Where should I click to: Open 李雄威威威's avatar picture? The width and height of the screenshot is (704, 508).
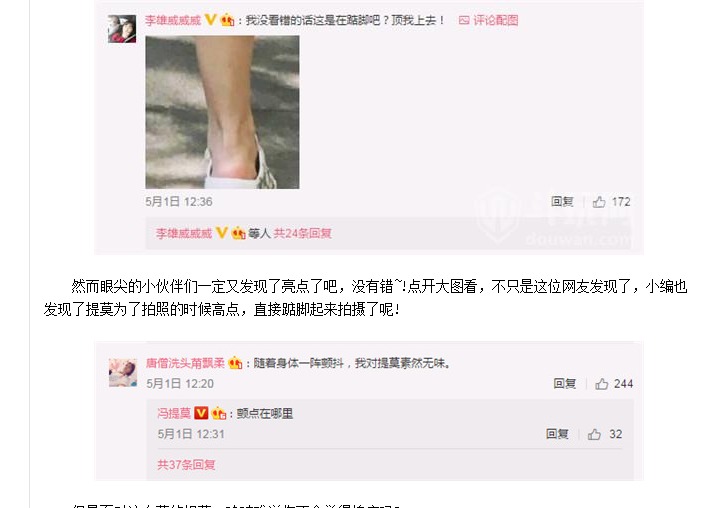click(122, 29)
